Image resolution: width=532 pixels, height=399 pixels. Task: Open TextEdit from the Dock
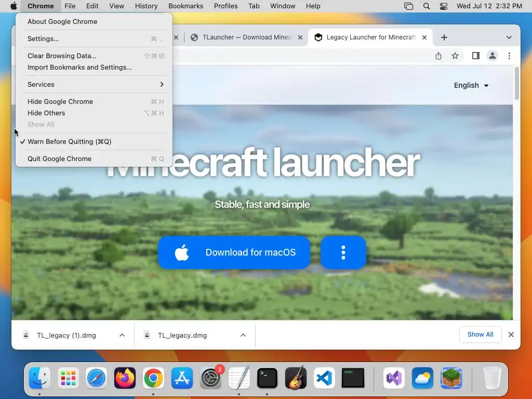(239, 378)
